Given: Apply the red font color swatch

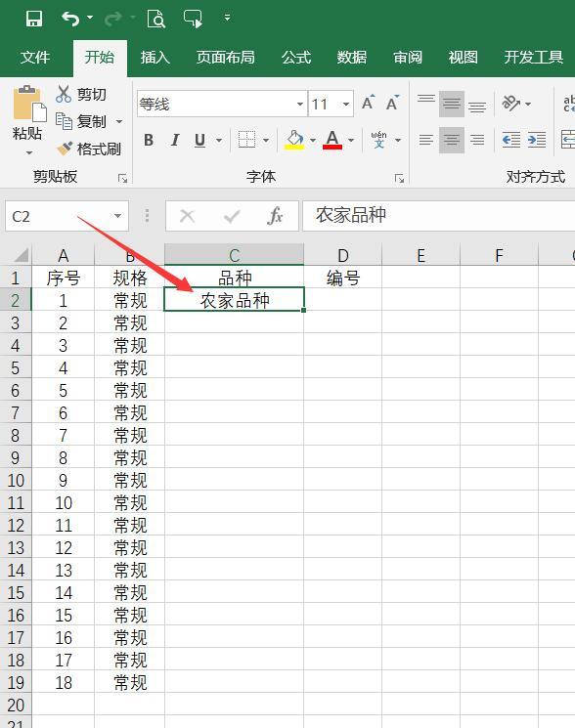Looking at the screenshot, I should (332, 140).
